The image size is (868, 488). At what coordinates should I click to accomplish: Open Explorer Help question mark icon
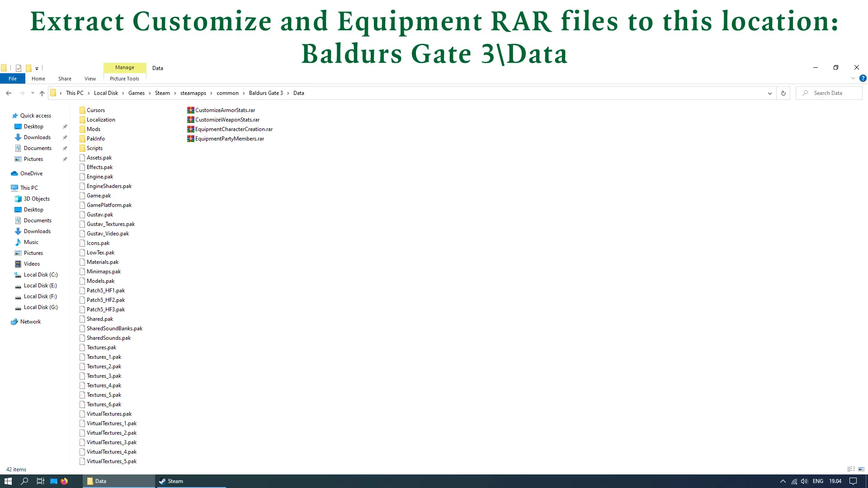pyautogui.click(x=863, y=78)
